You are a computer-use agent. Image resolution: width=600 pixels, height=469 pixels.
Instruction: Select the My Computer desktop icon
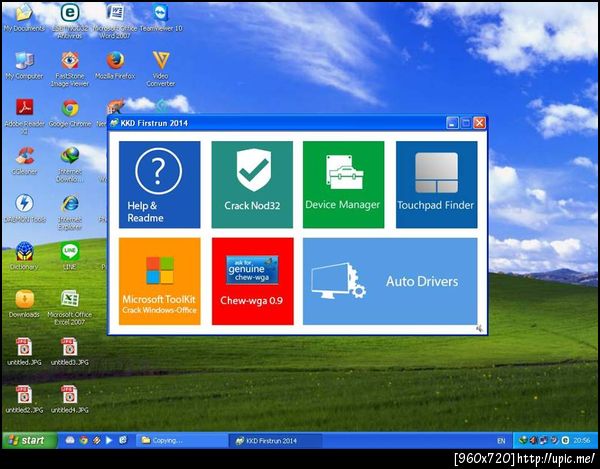pos(24,66)
